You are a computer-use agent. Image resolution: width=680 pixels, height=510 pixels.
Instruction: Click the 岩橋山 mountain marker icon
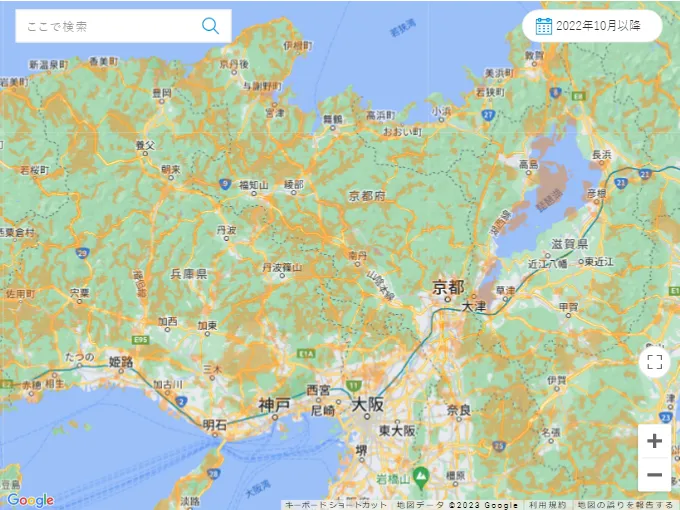pyautogui.click(x=421, y=477)
